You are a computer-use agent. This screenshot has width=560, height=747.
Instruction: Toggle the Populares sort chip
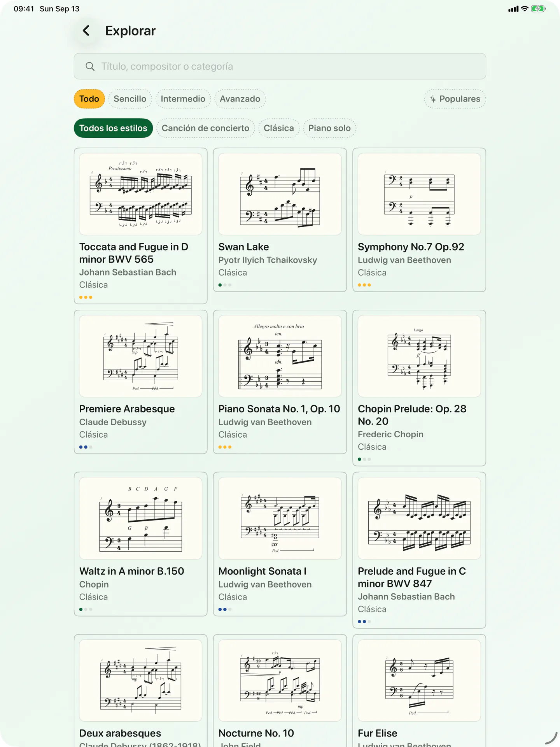pos(455,99)
